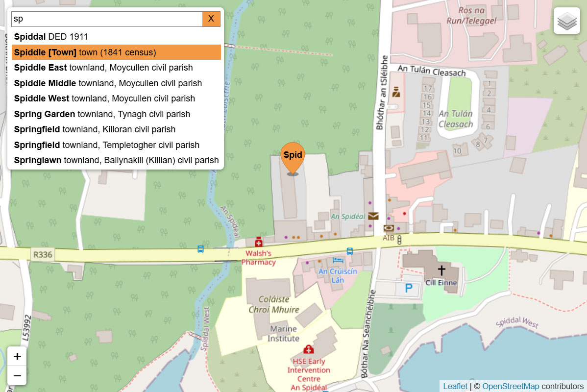The width and height of the screenshot is (587, 392).
Task: Clear the search with X button
Action: [x=211, y=19]
